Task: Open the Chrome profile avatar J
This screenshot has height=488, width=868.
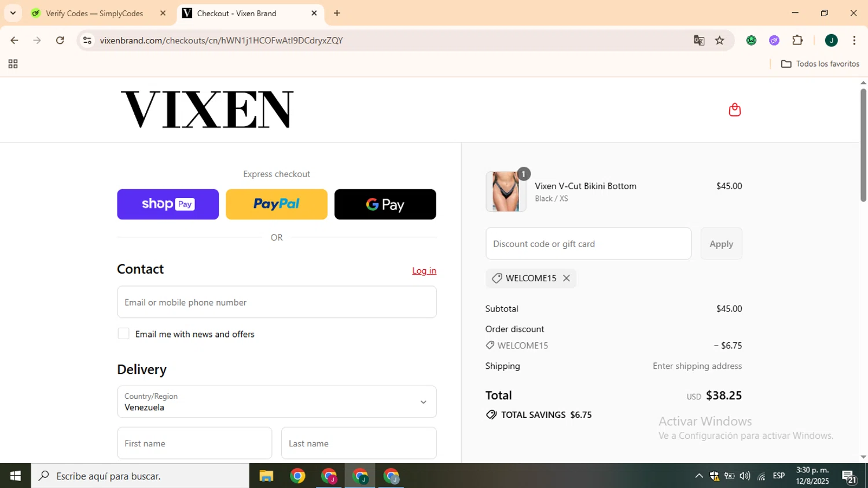Action: coord(831,41)
